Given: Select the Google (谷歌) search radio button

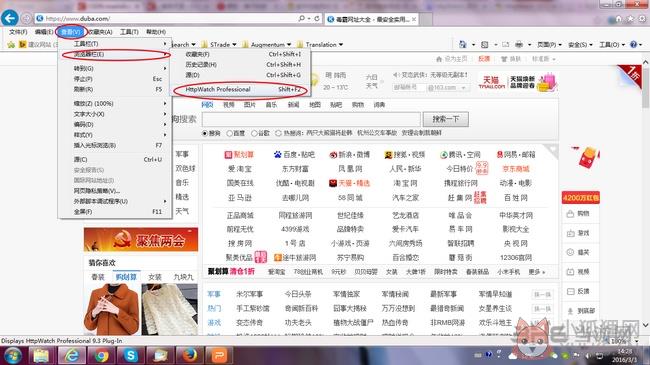Looking at the screenshot, I should coord(254,133).
